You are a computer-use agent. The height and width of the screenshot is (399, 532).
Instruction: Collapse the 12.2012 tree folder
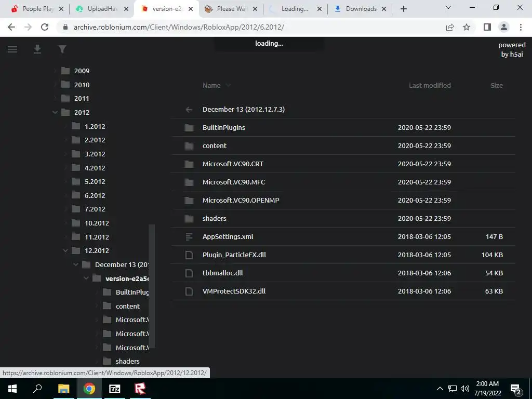pos(65,251)
